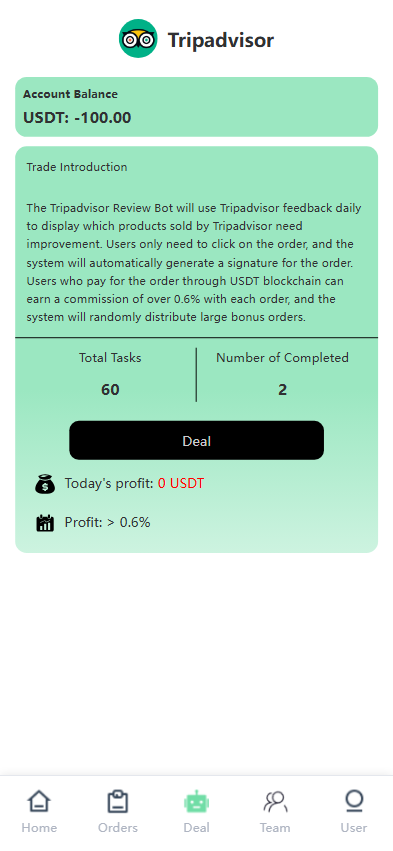
Task: Click the Total Tasks count 60
Action: coord(110,390)
